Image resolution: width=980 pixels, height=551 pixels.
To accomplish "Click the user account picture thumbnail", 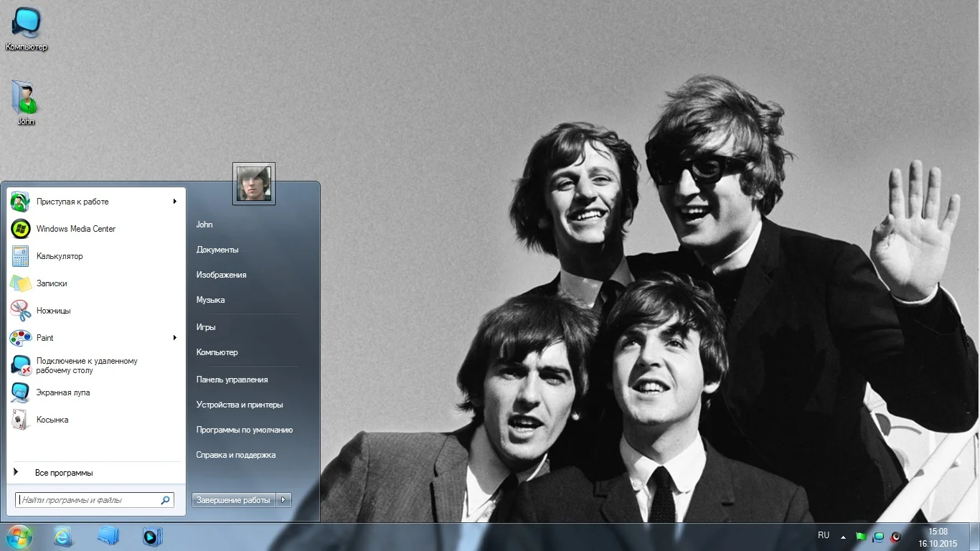I will click(254, 184).
